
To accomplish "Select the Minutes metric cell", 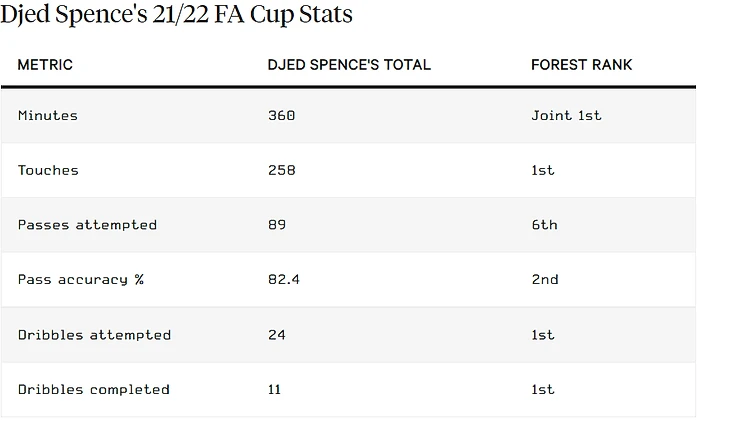I will (x=47, y=115).
